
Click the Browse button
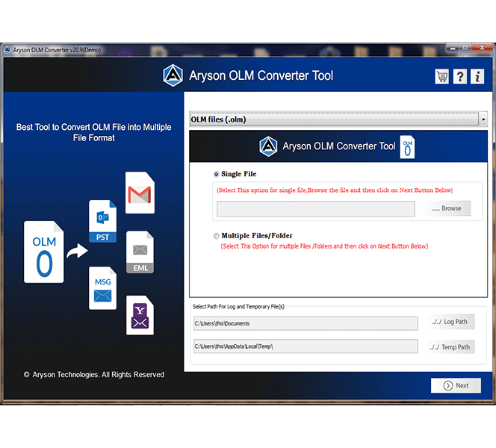(447, 208)
